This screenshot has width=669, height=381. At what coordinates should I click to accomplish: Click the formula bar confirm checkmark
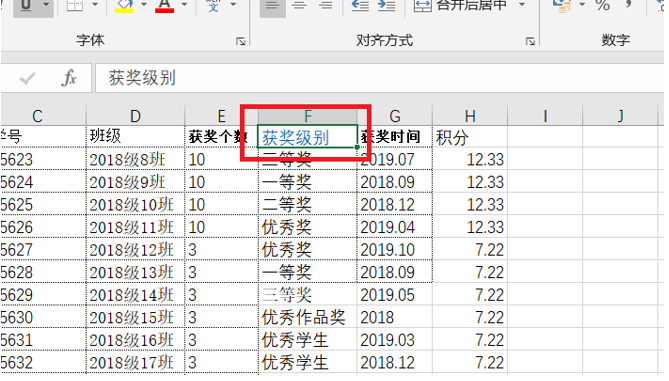pos(27,79)
